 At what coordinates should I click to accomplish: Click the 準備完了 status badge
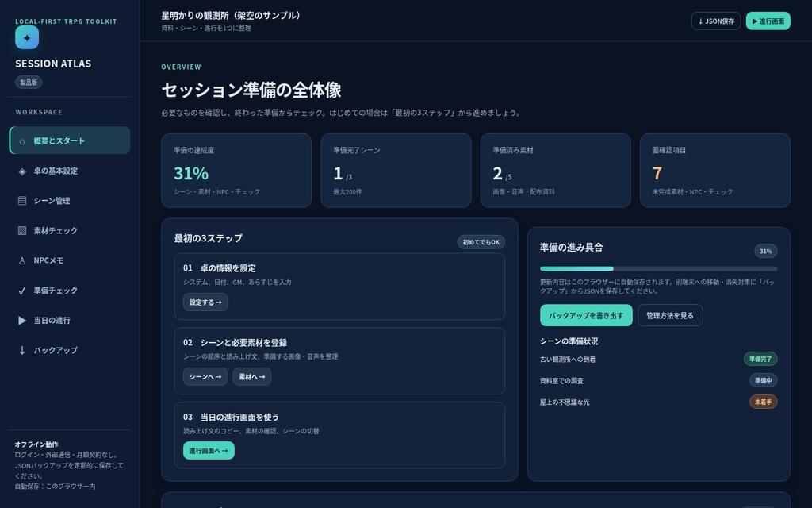point(760,359)
